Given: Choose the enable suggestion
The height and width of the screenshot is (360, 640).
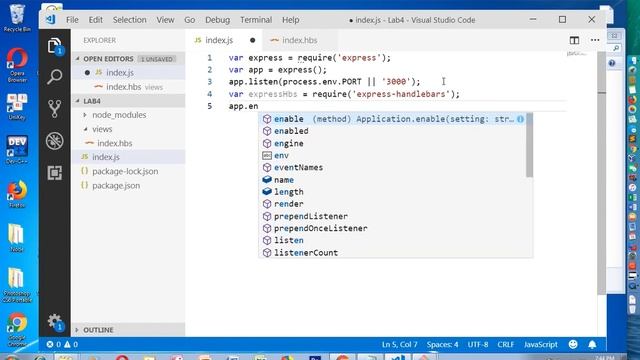Looking at the screenshot, I should pos(393,119).
